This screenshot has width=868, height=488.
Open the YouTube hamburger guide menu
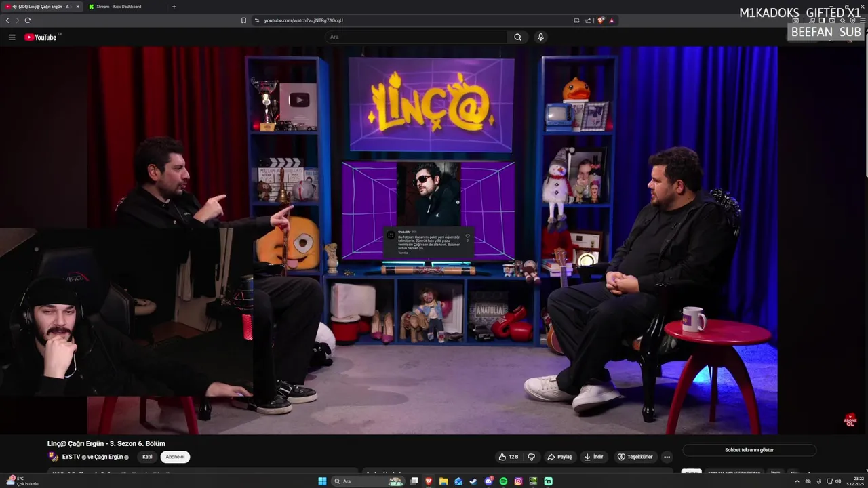(x=12, y=37)
